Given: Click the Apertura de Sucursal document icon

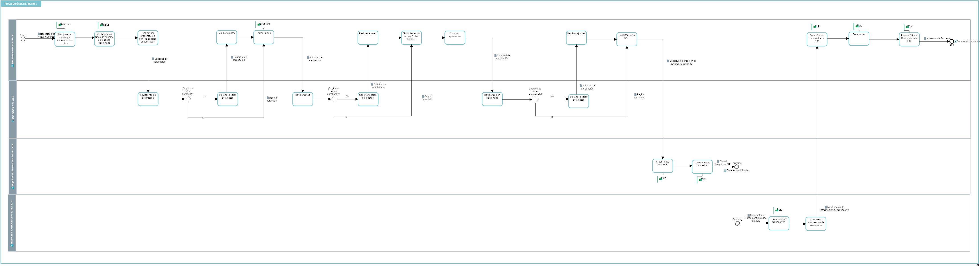Looking at the screenshot, I should point(925,39).
